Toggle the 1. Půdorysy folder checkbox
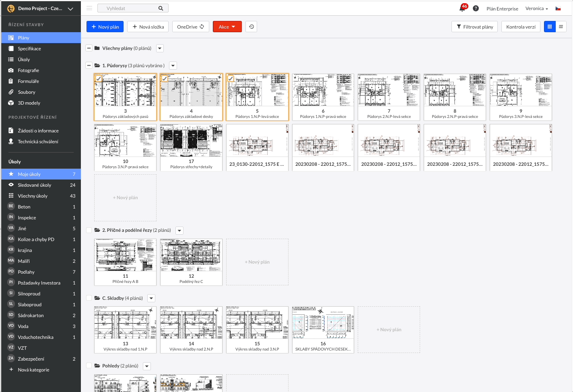The image size is (573, 392). tap(89, 65)
